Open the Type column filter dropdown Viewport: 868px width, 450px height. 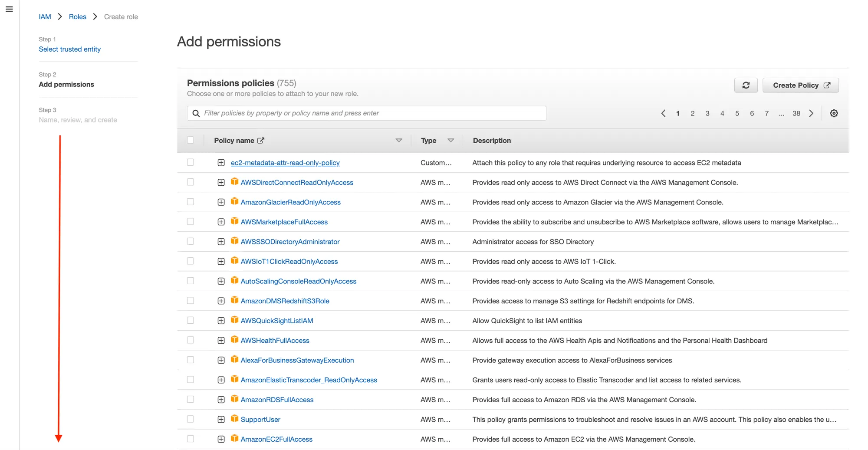[451, 140]
